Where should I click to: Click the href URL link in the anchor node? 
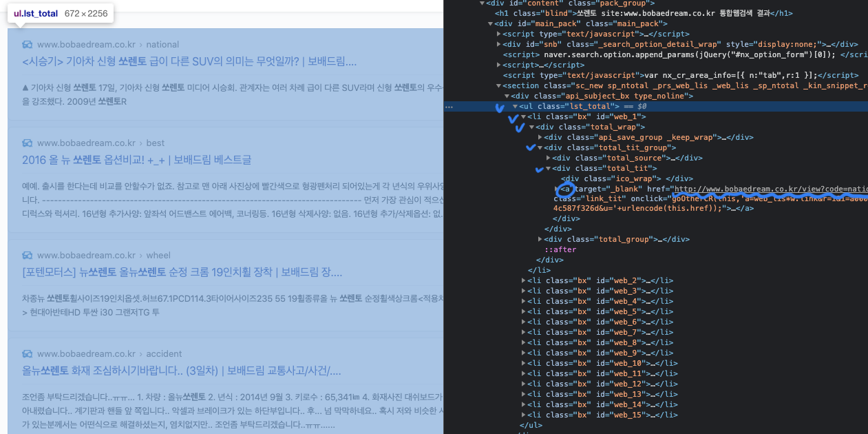(x=770, y=189)
